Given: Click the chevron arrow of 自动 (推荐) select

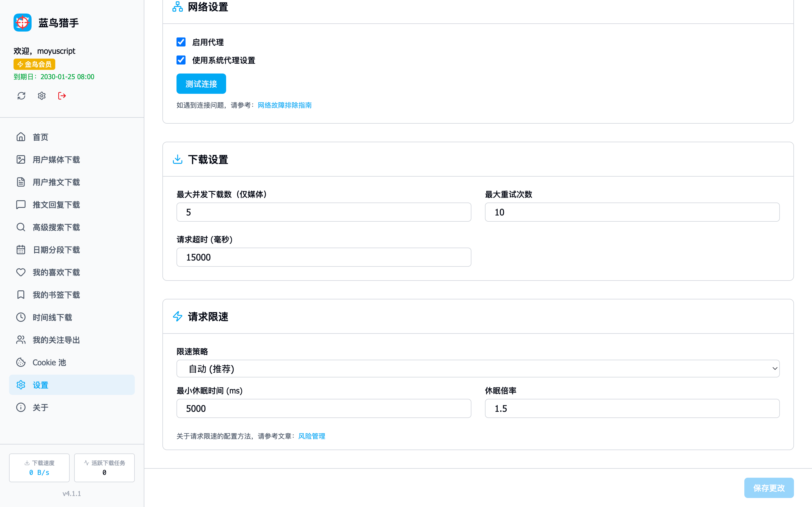Looking at the screenshot, I should pos(775,368).
